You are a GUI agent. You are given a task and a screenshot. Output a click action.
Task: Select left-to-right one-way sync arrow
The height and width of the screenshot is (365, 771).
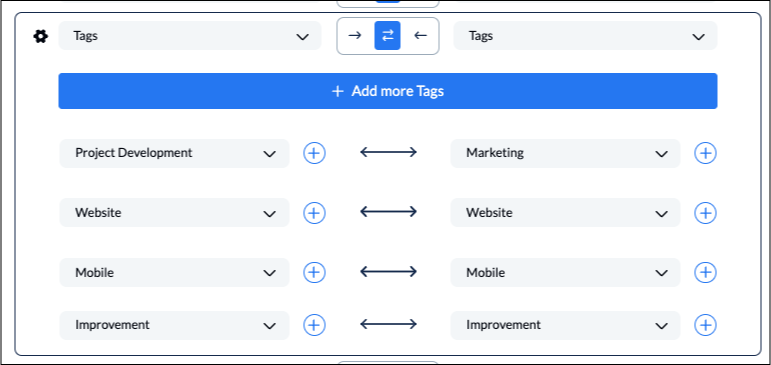tap(355, 35)
